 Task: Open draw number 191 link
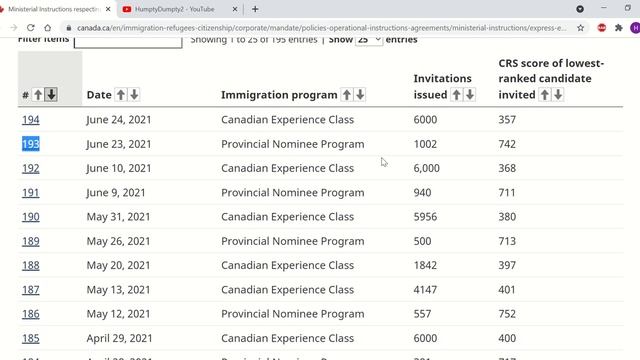pyautogui.click(x=31, y=193)
